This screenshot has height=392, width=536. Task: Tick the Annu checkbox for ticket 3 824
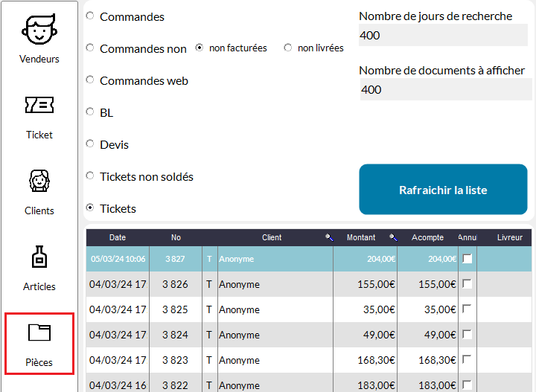[x=468, y=335]
